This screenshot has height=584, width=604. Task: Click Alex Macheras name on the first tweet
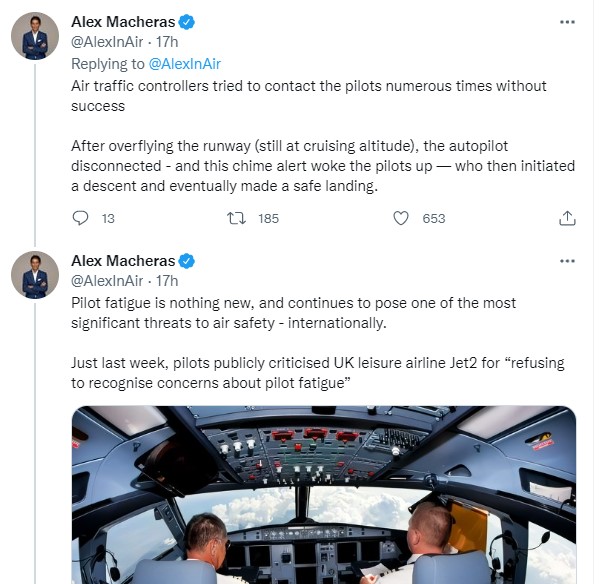(123, 22)
